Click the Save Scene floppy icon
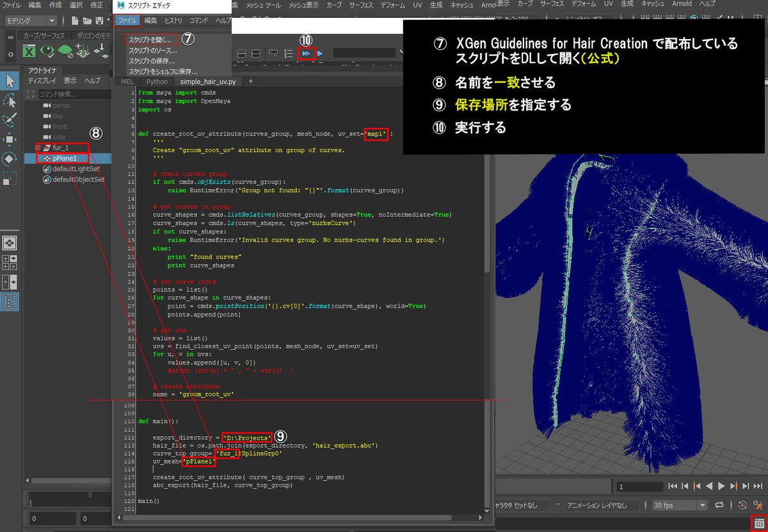Screen dimensions: 768x532 click(x=99, y=20)
